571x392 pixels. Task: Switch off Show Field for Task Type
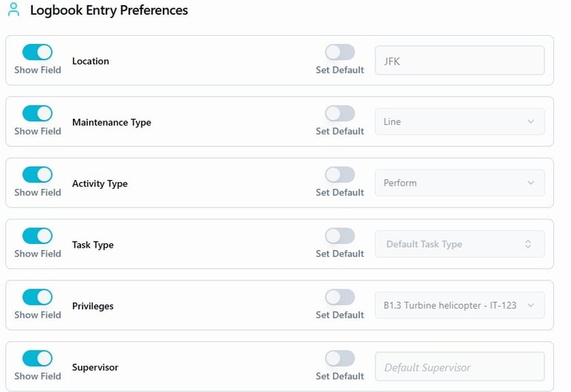37,236
